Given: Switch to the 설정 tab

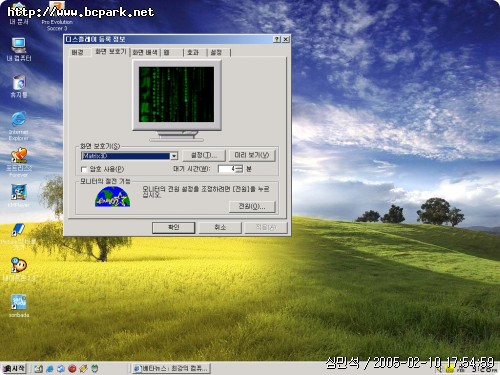Looking at the screenshot, I should [x=216, y=52].
